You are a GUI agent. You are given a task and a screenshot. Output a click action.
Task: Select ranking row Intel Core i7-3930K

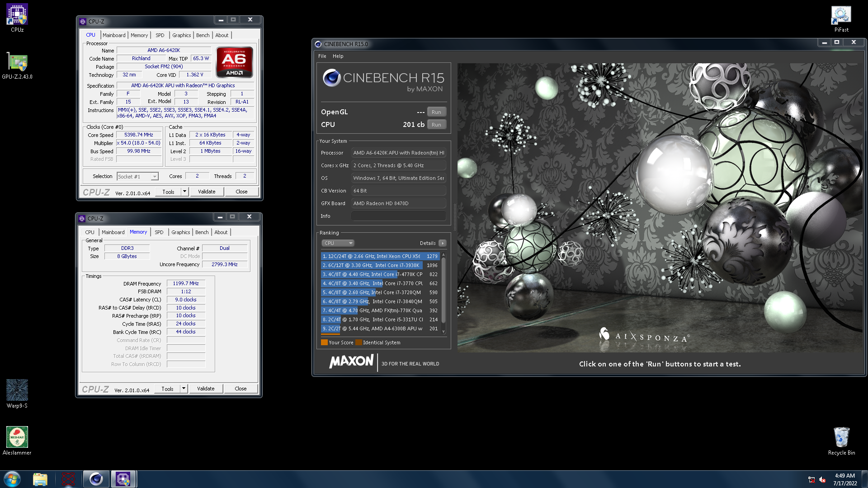point(380,265)
